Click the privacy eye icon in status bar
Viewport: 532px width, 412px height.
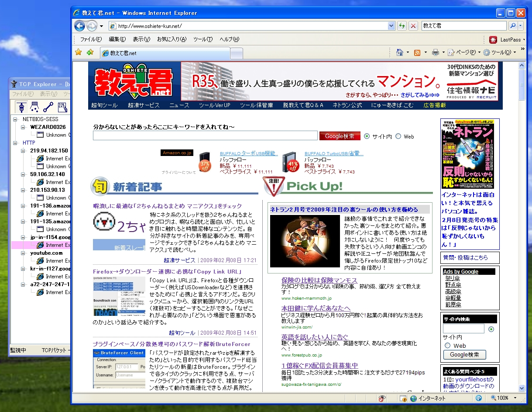click(x=382, y=398)
